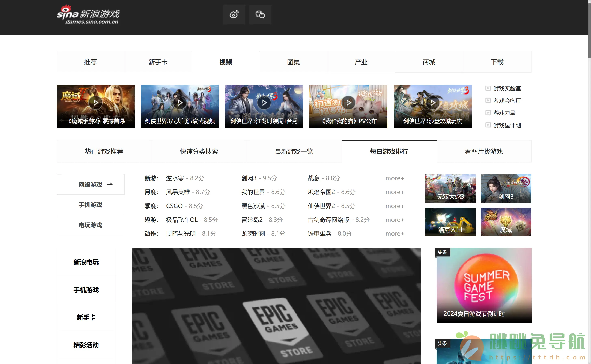Click the video icon beside 游戏实验室

click(x=488, y=88)
